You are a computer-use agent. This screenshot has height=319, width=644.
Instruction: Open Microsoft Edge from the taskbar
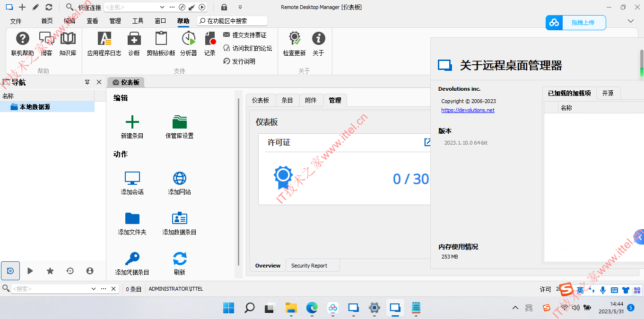[312, 308]
